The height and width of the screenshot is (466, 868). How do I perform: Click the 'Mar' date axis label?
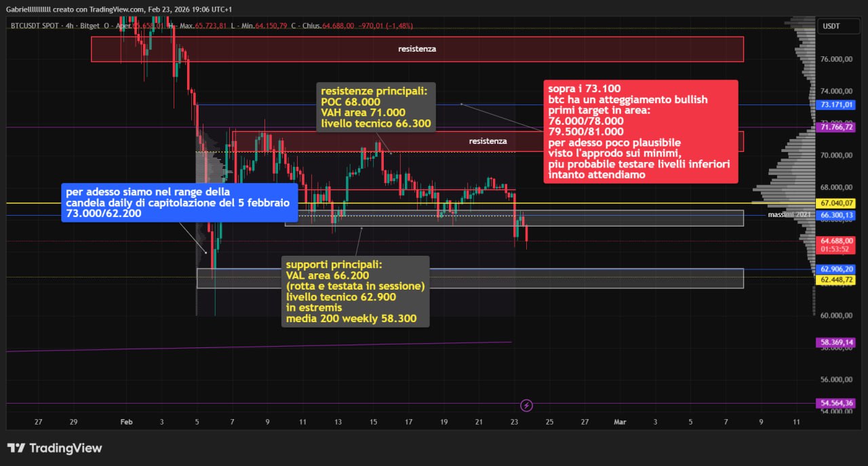click(619, 422)
